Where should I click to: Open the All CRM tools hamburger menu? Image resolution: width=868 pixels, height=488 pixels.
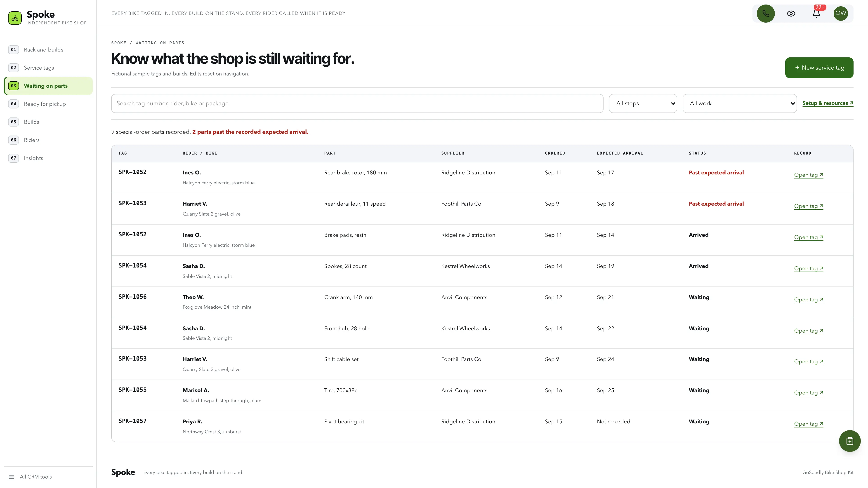[x=30, y=476]
